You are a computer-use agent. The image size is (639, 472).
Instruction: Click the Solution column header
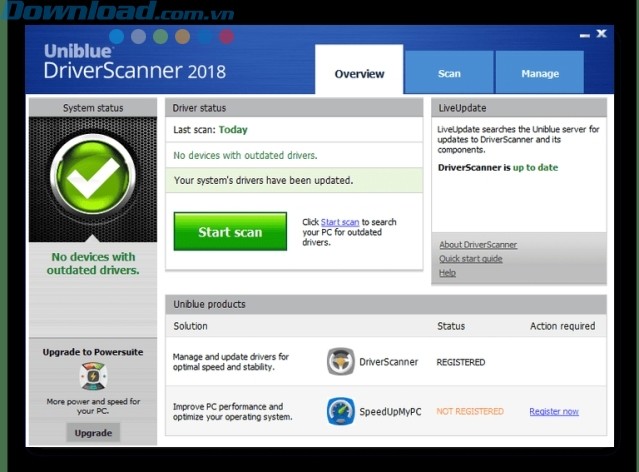[190, 326]
